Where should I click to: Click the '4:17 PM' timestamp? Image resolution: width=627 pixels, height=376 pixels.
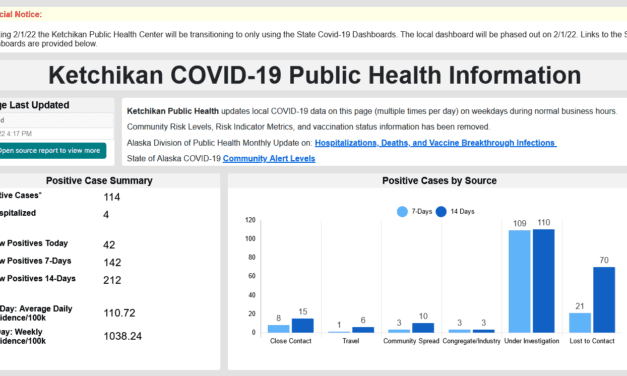pos(19,134)
